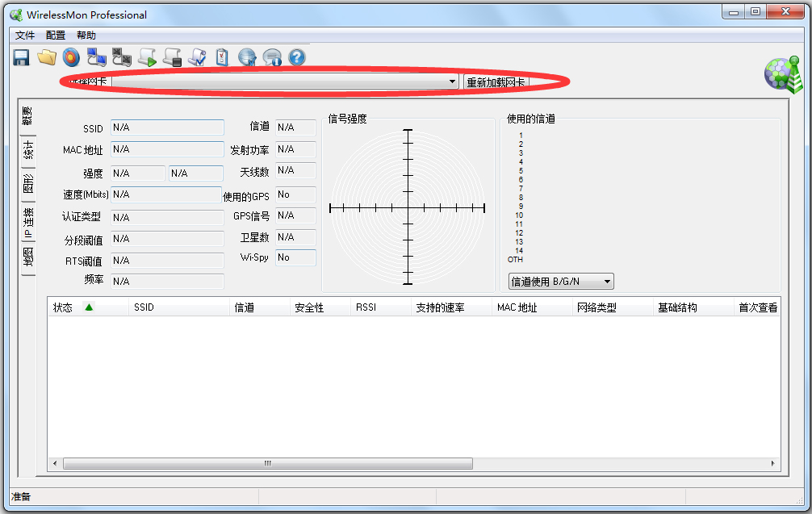Click the 天线数 value field
812x514 pixels.
coord(295,170)
